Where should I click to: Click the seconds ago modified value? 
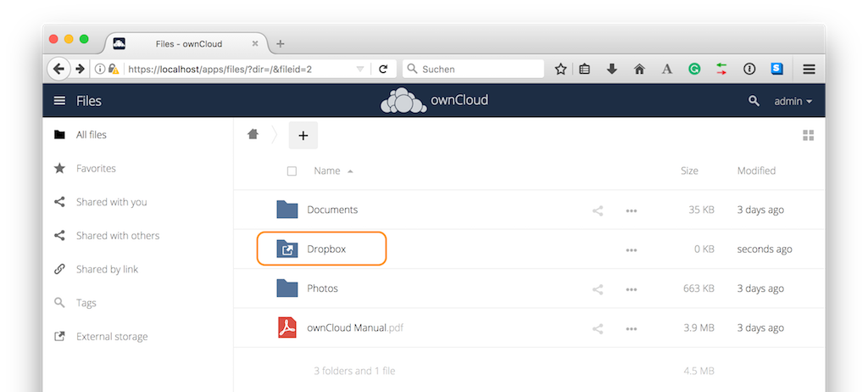tap(765, 249)
